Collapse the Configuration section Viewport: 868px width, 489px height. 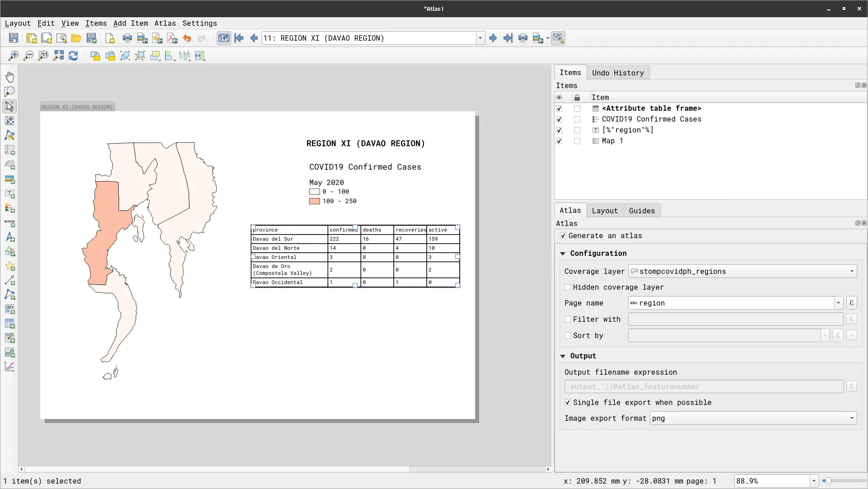(563, 253)
